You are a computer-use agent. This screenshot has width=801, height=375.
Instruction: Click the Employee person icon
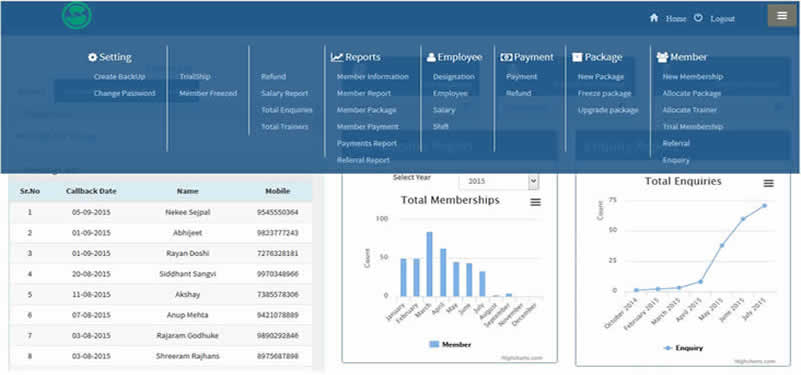(x=431, y=58)
